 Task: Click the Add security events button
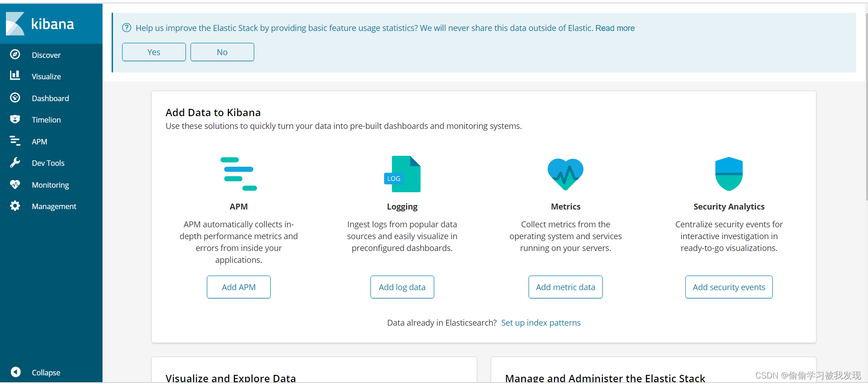click(729, 287)
